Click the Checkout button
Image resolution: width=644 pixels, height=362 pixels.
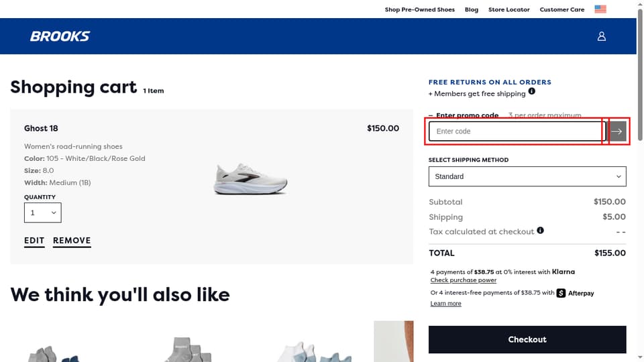click(x=527, y=339)
